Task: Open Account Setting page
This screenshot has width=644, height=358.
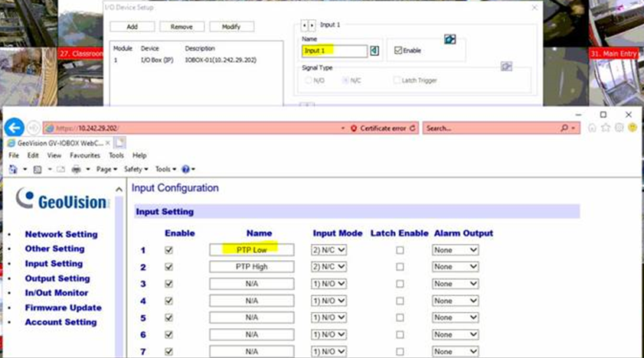Action: tap(60, 322)
